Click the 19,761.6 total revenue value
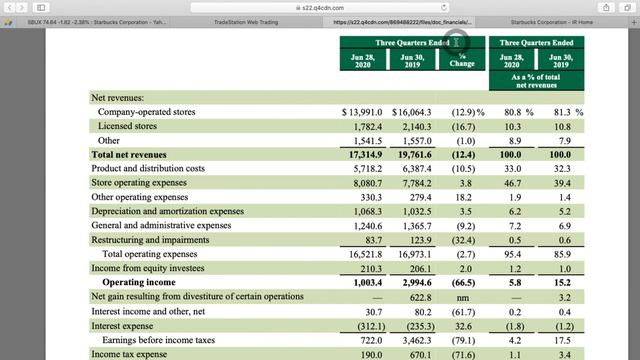Screen dimensions: 640x360 (x=415, y=155)
